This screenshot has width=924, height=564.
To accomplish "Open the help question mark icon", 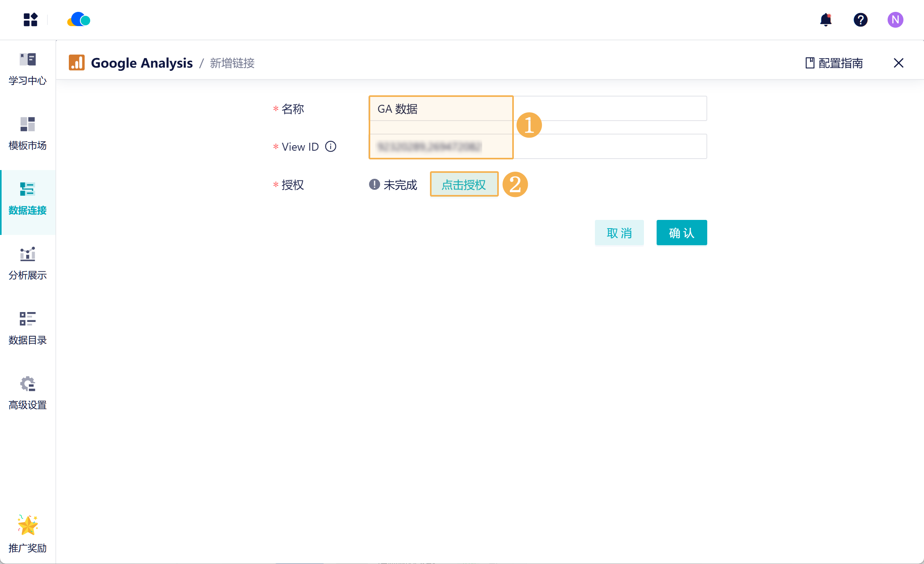I will pyautogui.click(x=860, y=20).
